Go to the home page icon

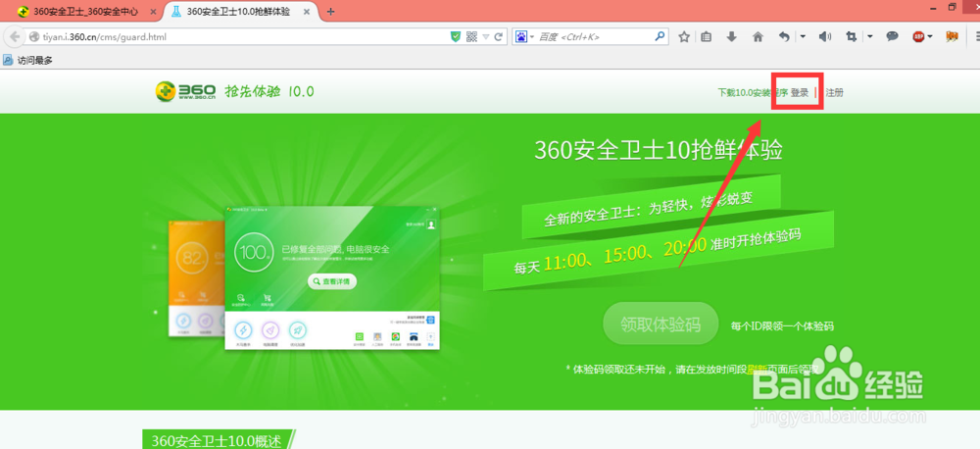tap(758, 37)
